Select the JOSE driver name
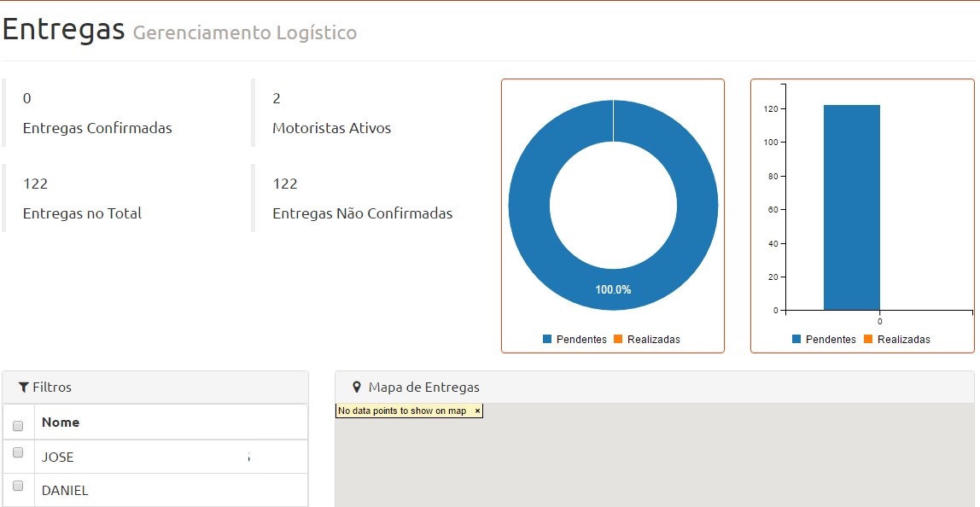The width and height of the screenshot is (980, 507). click(x=58, y=457)
